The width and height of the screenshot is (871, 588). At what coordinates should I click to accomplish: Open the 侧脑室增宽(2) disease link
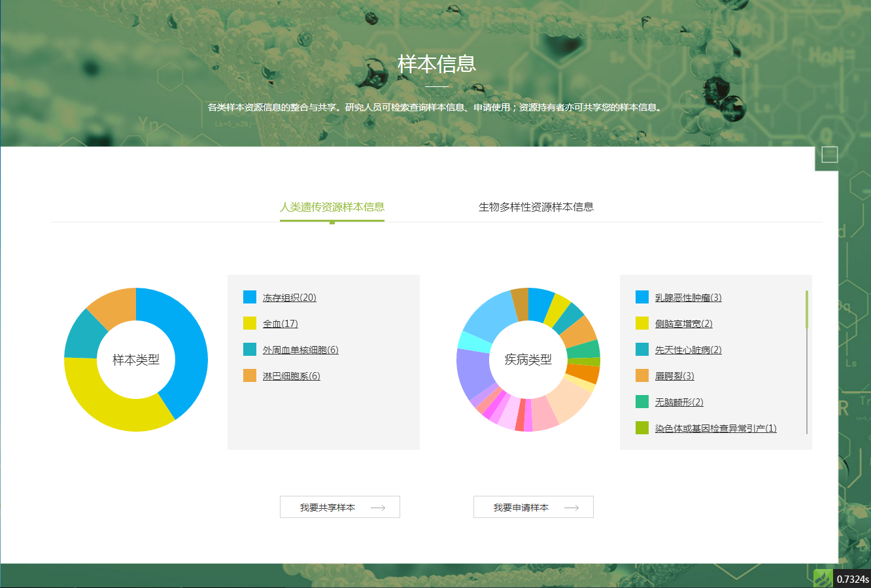coord(683,324)
